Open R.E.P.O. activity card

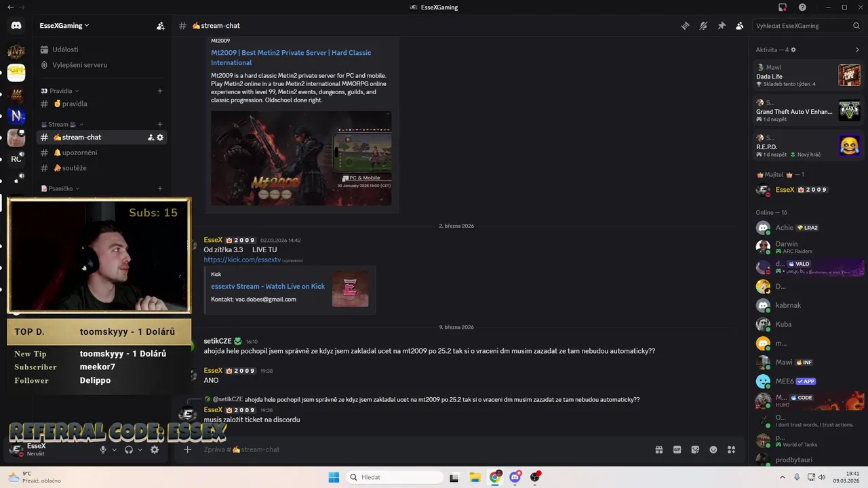point(808,146)
